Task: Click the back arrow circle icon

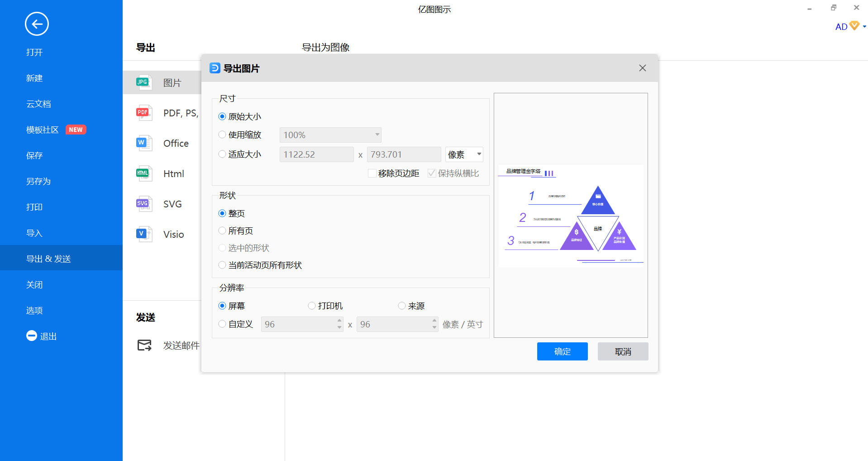Action: click(x=37, y=24)
